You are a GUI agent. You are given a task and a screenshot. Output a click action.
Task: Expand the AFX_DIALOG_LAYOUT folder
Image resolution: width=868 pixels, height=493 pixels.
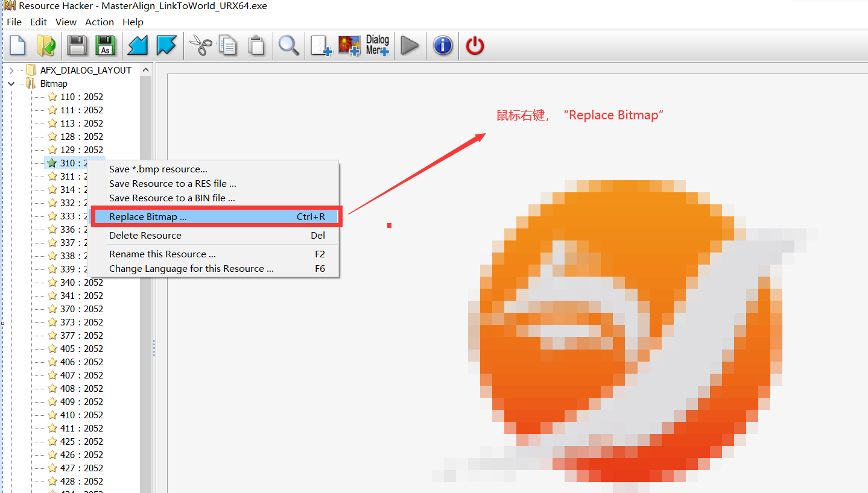11,71
